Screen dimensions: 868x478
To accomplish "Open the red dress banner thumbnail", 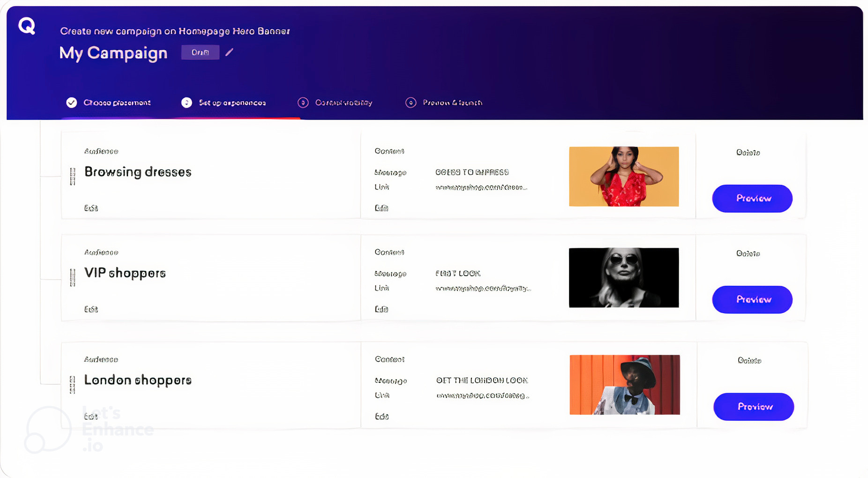I will [x=624, y=176].
